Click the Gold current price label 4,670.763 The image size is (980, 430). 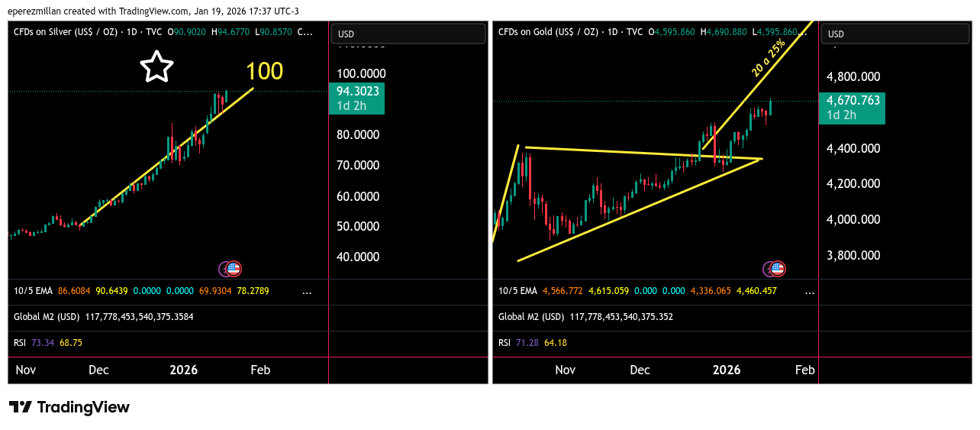click(852, 100)
